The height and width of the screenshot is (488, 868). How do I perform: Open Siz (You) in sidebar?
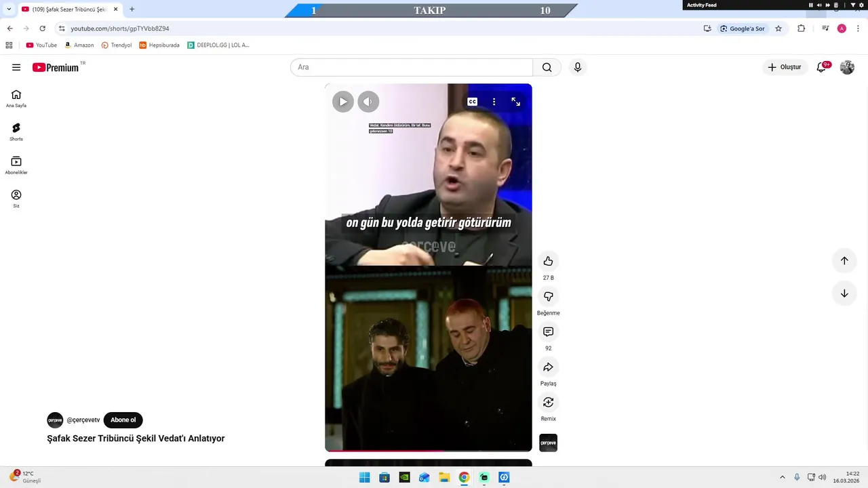pos(16,199)
